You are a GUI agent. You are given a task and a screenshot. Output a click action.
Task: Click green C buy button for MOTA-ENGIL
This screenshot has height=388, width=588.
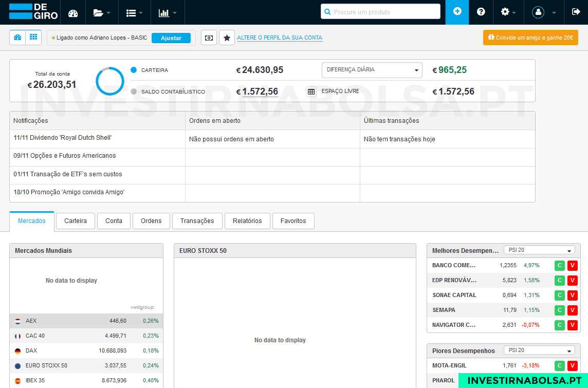560,365
